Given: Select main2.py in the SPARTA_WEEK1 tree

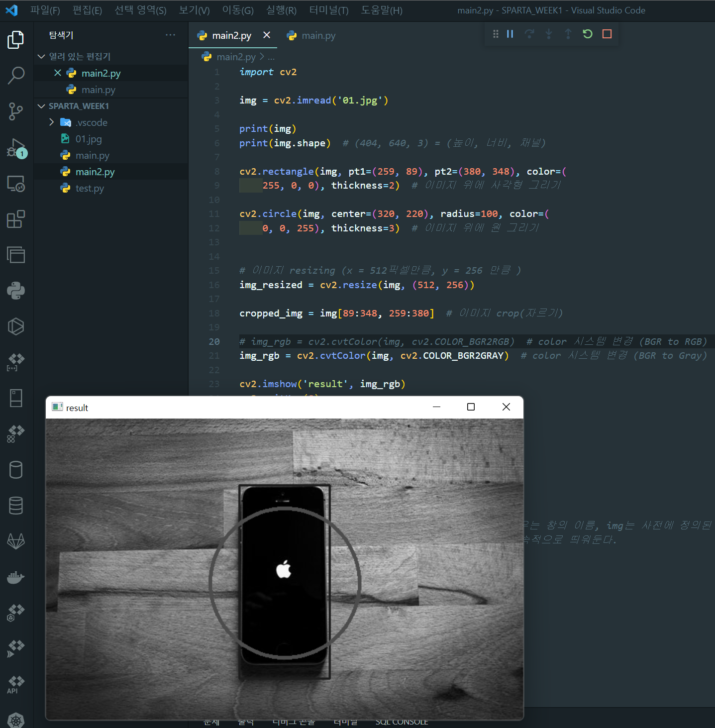Looking at the screenshot, I should click(95, 172).
